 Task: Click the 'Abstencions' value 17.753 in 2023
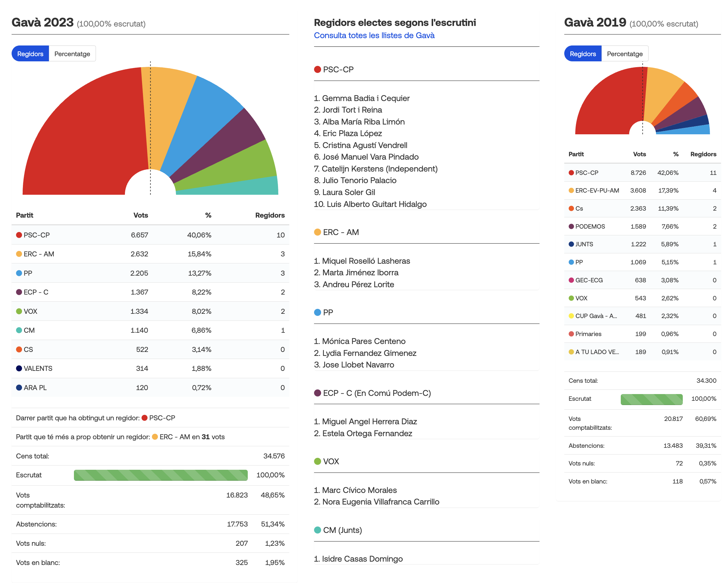pyautogui.click(x=237, y=524)
